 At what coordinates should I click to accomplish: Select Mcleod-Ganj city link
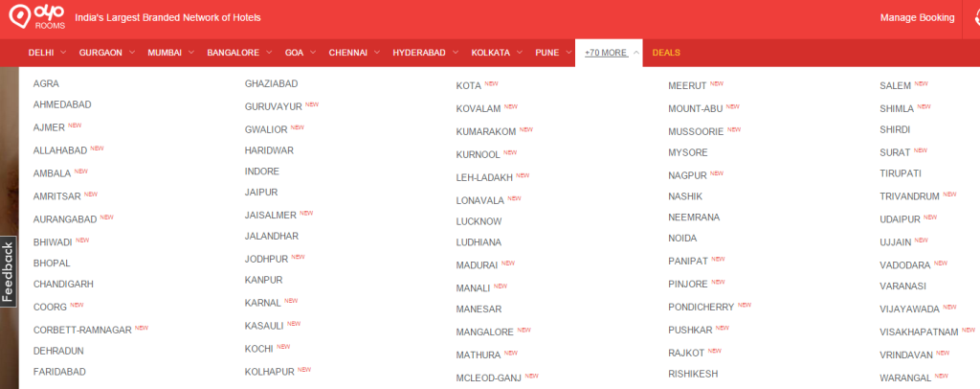pos(489,378)
